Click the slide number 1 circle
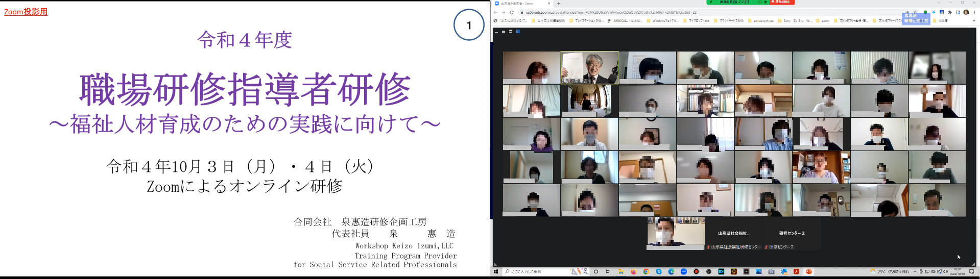This screenshot has width=980, height=279. [x=469, y=25]
